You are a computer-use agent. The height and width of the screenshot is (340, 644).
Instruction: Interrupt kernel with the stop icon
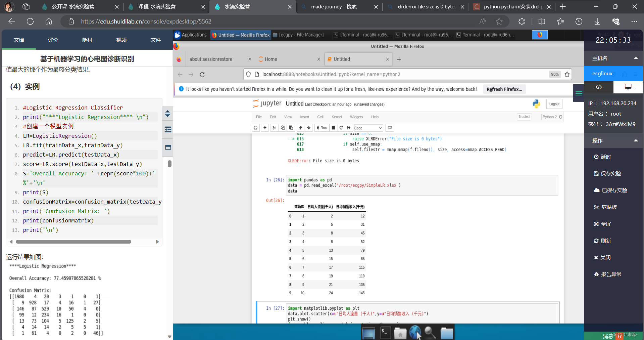point(333,128)
